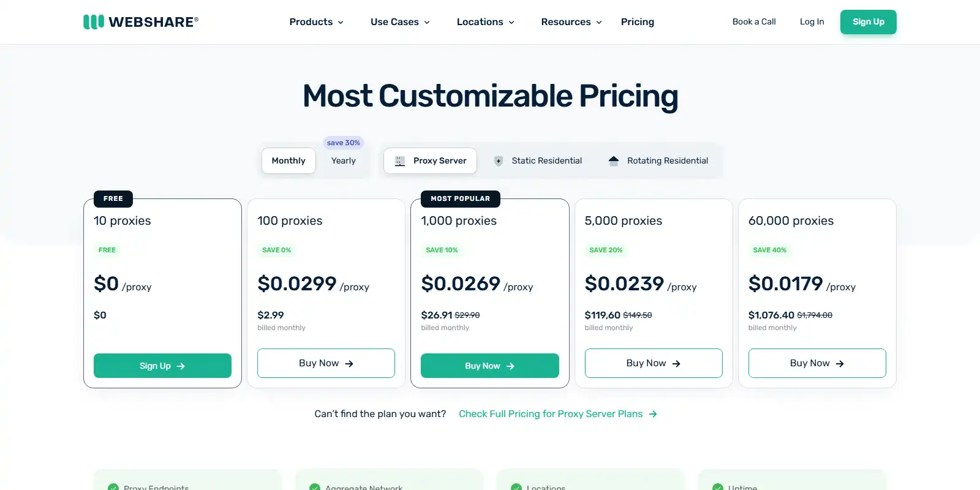This screenshot has width=980, height=490.
Task: Click the black FREE badge on the first card
Action: 113,199
